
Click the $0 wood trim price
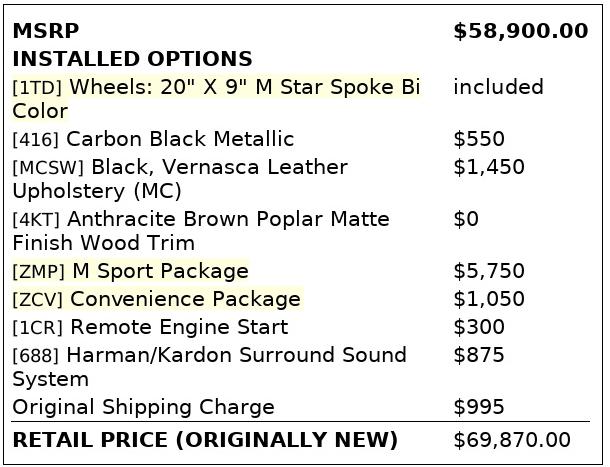click(x=466, y=219)
